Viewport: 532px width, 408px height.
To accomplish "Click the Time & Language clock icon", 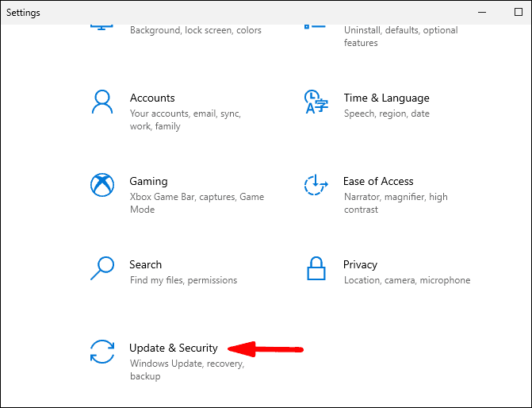I will point(316,102).
